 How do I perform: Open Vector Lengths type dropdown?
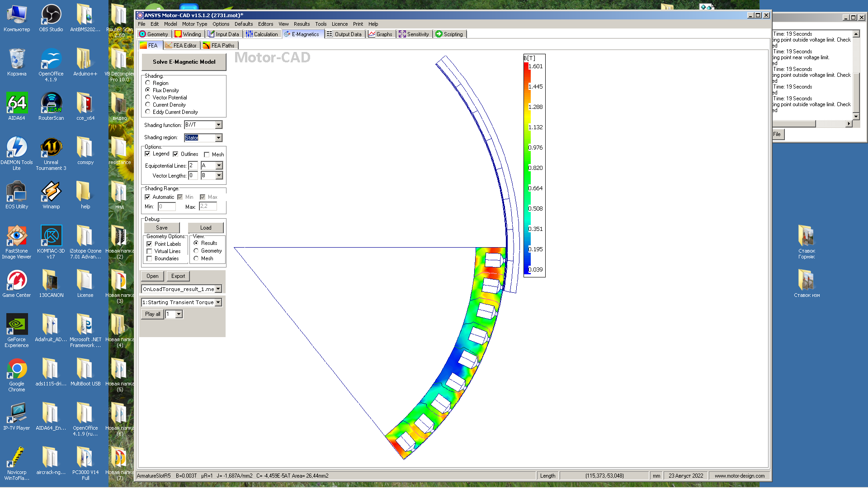click(x=219, y=176)
